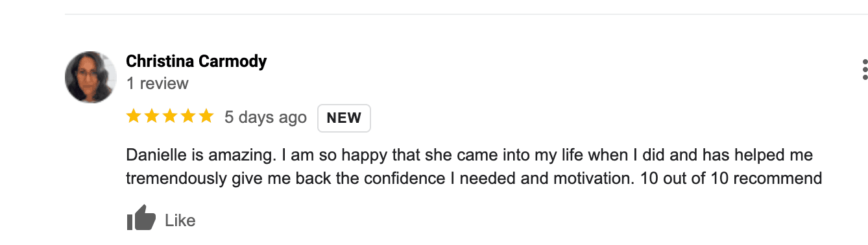Click the fifth yellow rating star
This screenshot has width=868, height=245.
tap(206, 116)
